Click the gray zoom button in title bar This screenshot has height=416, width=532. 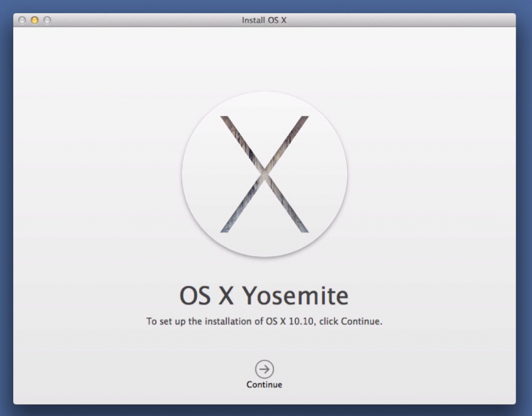(47, 20)
